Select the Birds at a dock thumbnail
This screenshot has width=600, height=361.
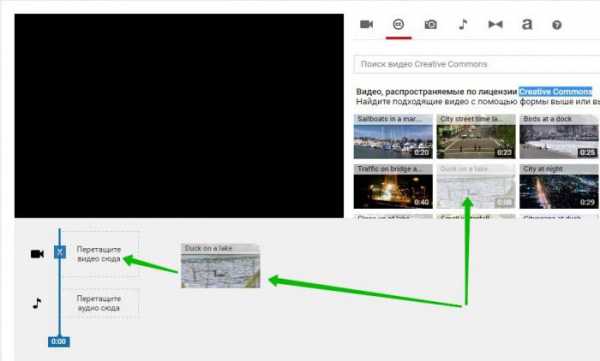coord(559,137)
